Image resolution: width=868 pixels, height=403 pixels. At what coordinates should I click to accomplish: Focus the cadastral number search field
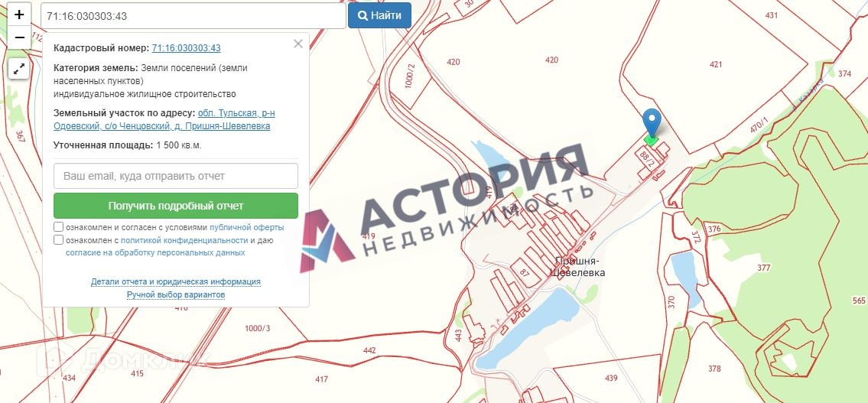click(193, 16)
